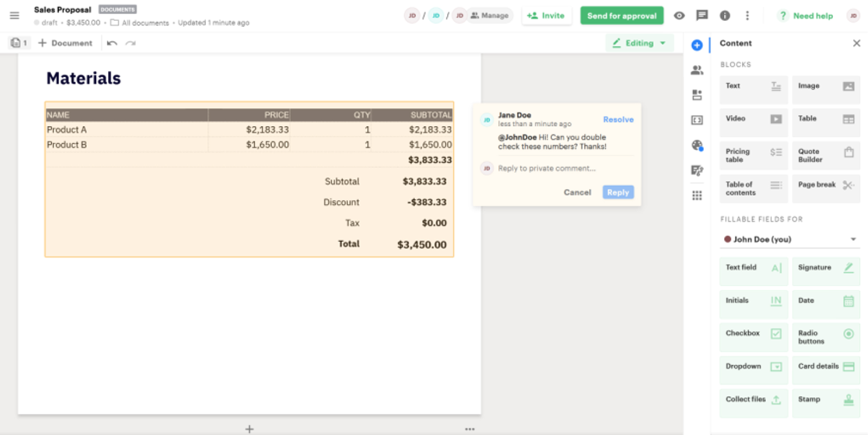The height and width of the screenshot is (435, 868).
Task: Click the undo arrow icon
Action: pyautogui.click(x=112, y=43)
